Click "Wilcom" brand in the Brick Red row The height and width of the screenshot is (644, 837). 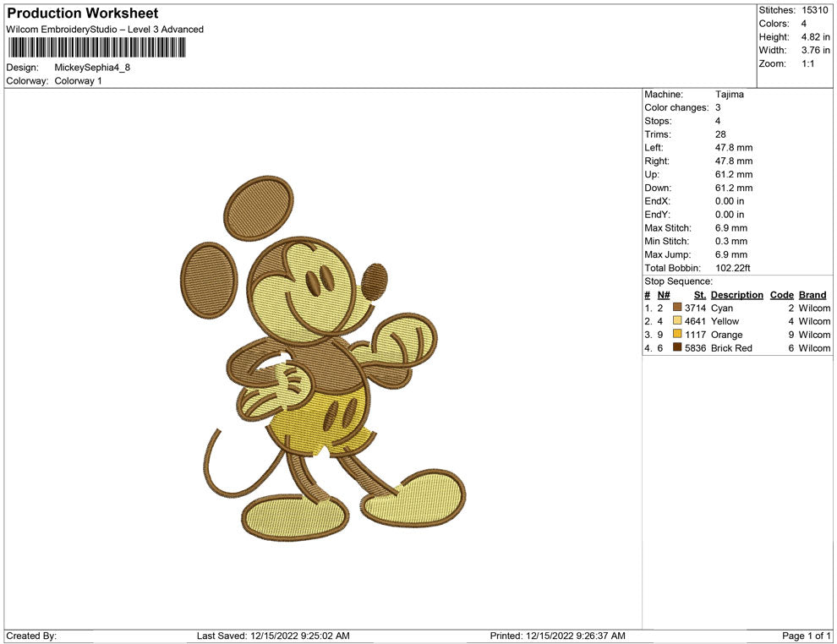coord(814,348)
